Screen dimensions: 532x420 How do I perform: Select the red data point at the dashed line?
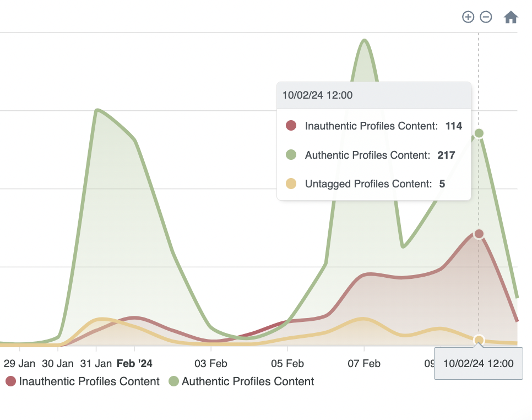479,234
